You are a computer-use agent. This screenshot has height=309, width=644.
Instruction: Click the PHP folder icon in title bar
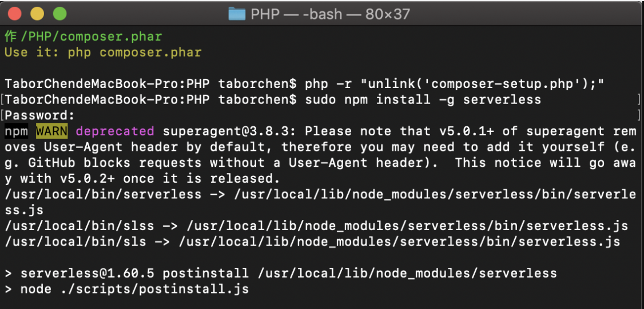(x=237, y=14)
